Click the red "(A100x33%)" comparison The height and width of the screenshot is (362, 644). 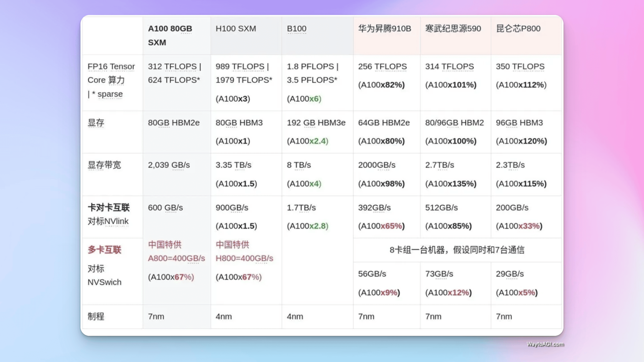pos(519,226)
